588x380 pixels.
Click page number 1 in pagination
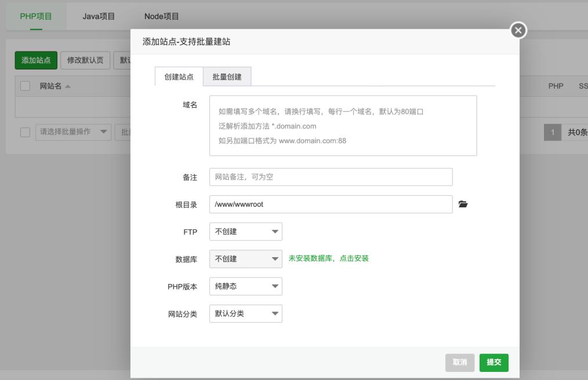click(553, 132)
